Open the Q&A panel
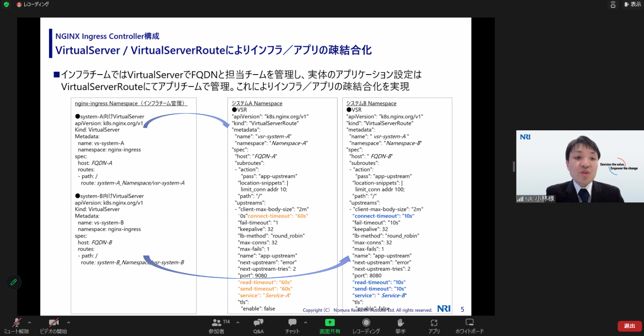Viewport: 644px width, 336px height. (x=258, y=326)
